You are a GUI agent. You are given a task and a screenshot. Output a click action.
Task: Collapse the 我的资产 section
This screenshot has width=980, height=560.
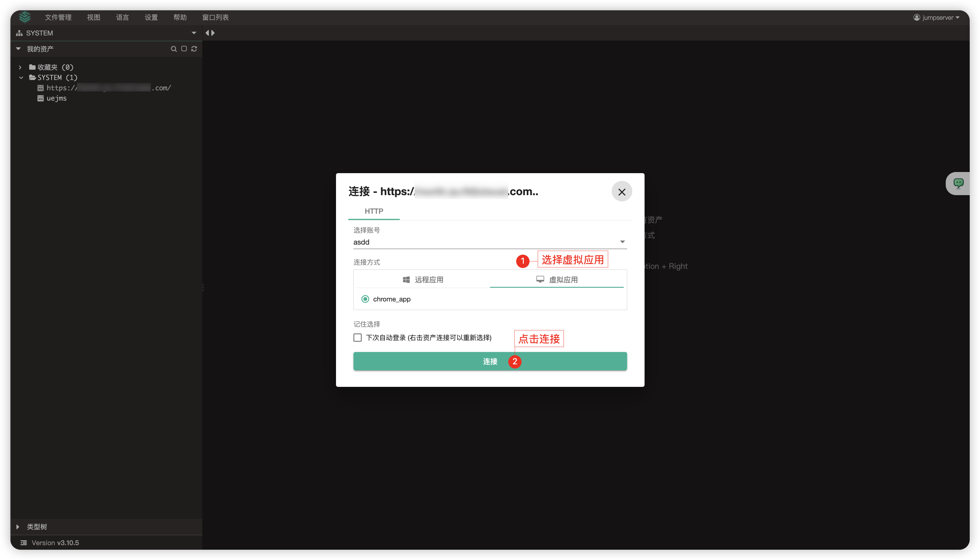point(18,49)
